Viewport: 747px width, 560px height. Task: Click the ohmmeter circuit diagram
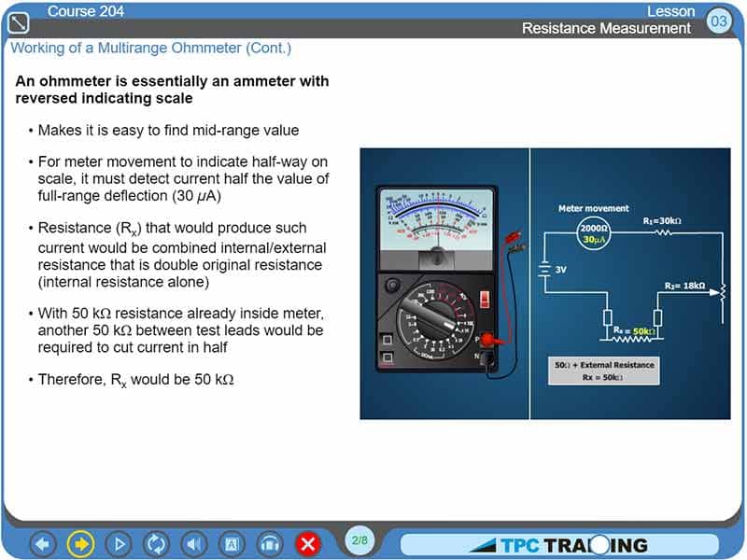pos(630,284)
